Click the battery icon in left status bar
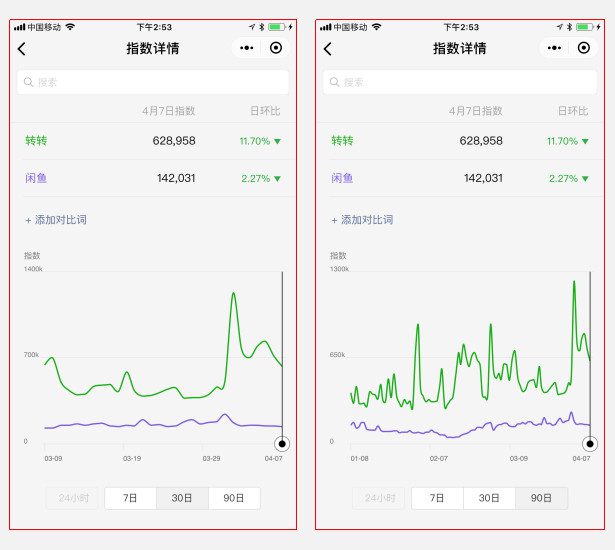The height and width of the screenshot is (550, 615). coord(277,27)
